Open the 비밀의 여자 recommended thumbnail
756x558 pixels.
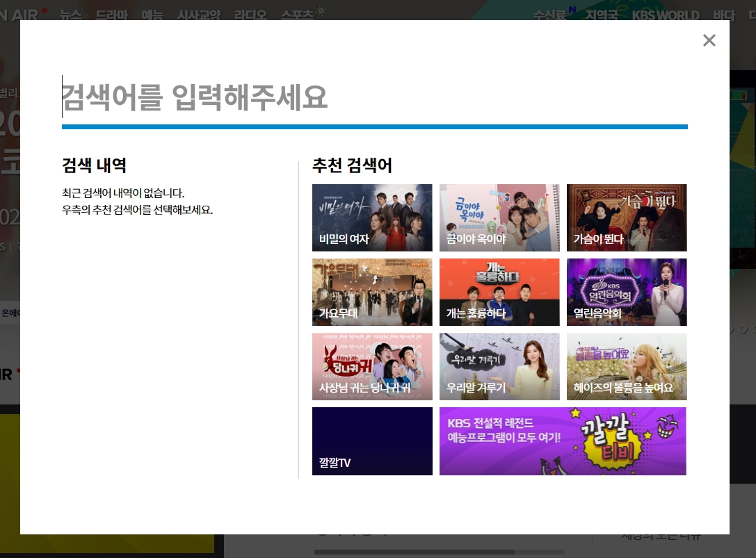pyautogui.click(x=372, y=218)
